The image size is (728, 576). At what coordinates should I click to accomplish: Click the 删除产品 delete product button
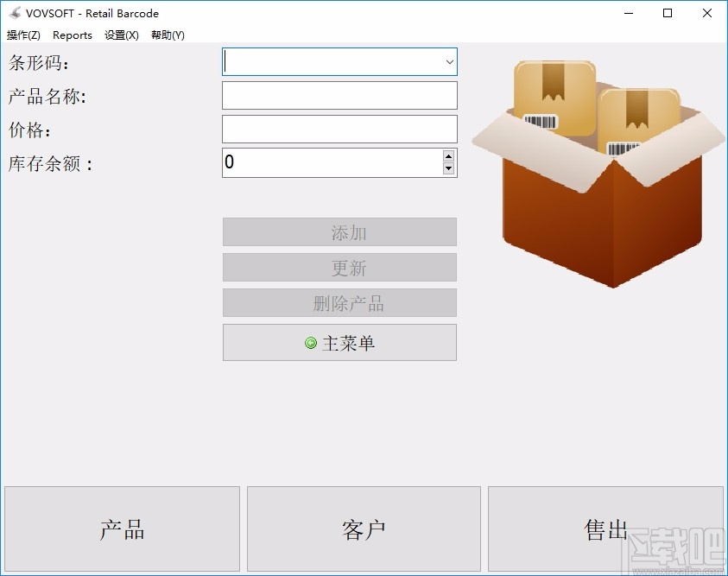point(339,302)
